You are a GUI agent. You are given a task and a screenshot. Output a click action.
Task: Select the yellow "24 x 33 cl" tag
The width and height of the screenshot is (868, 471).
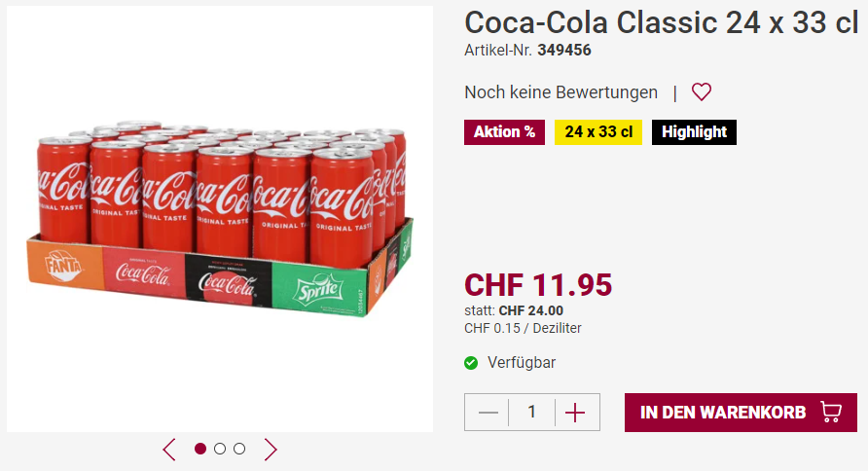tap(597, 132)
